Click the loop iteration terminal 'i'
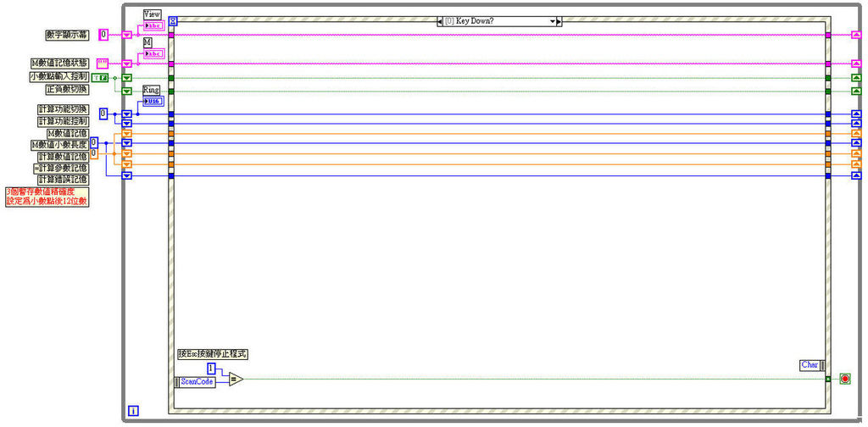Screen dimensions: 868x427 point(133,410)
